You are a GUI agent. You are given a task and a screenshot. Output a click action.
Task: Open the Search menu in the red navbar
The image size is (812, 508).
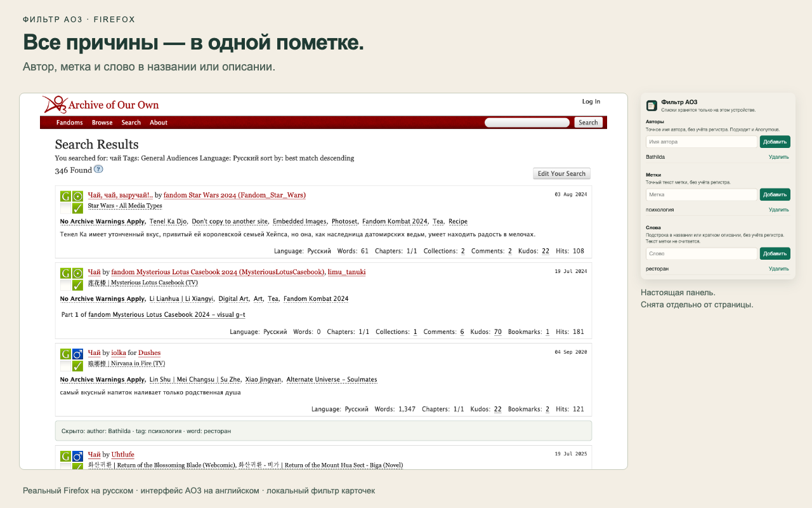(131, 123)
